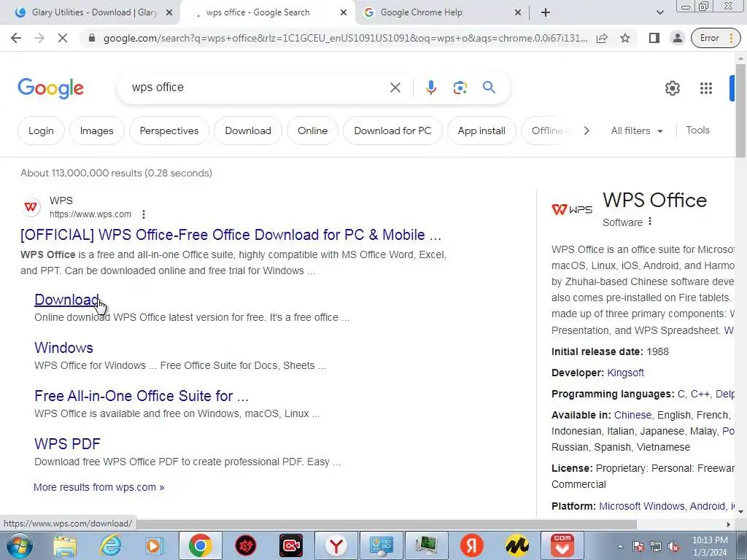
Task: Select the Download for PC chip
Action: coord(392,131)
